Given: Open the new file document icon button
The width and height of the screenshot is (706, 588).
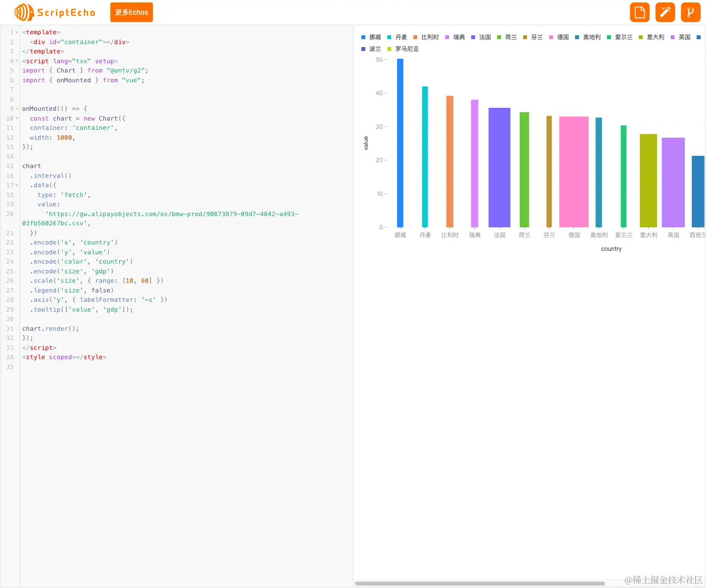Looking at the screenshot, I should click(x=640, y=12).
